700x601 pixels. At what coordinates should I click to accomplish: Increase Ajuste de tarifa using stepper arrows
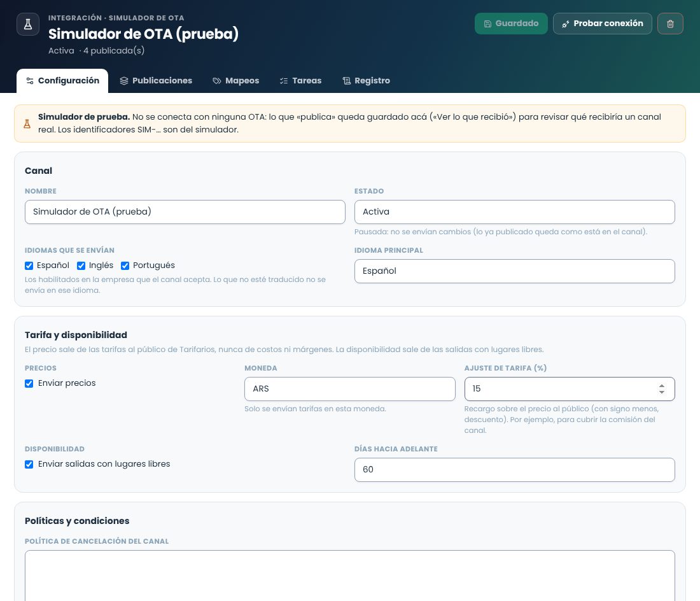[x=662, y=386]
